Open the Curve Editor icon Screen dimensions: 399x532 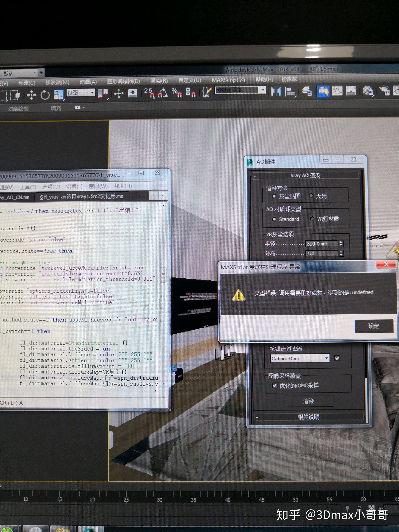tap(337, 91)
